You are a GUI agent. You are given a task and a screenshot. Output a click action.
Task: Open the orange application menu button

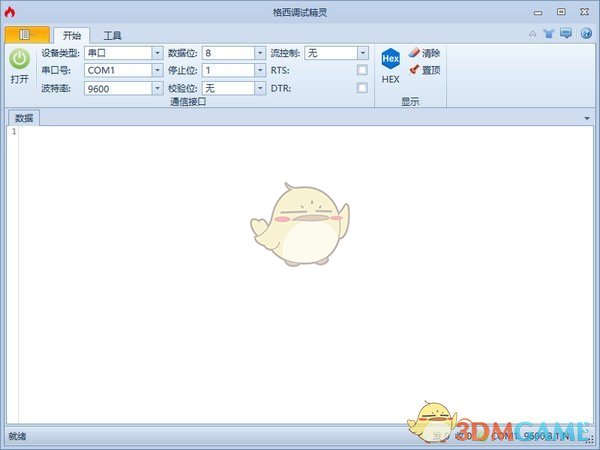(26, 34)
